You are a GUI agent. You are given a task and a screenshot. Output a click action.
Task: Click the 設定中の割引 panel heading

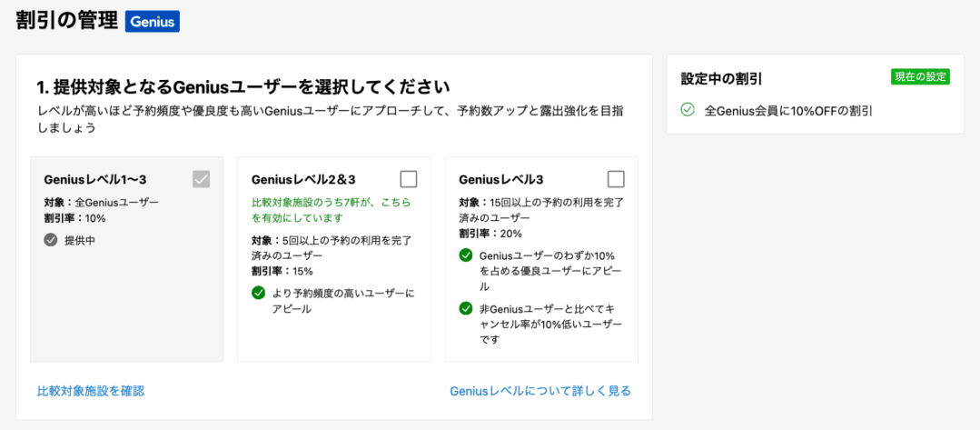pos(720,79)
